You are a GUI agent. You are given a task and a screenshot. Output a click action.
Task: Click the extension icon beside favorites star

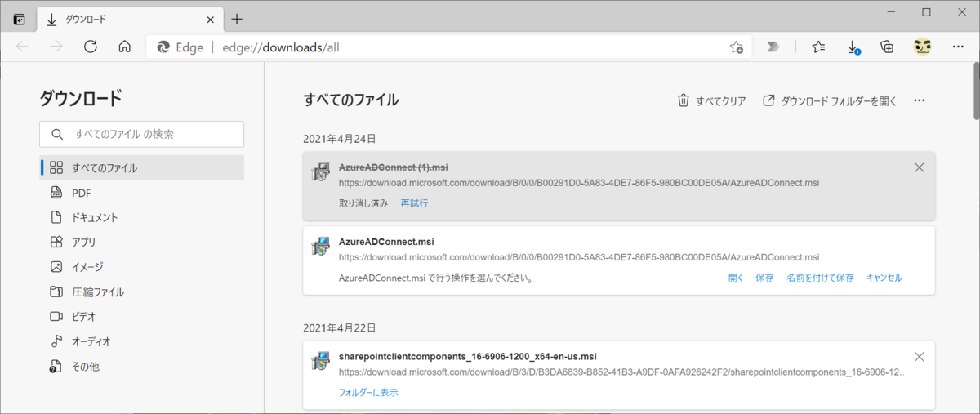coord(773,47)
